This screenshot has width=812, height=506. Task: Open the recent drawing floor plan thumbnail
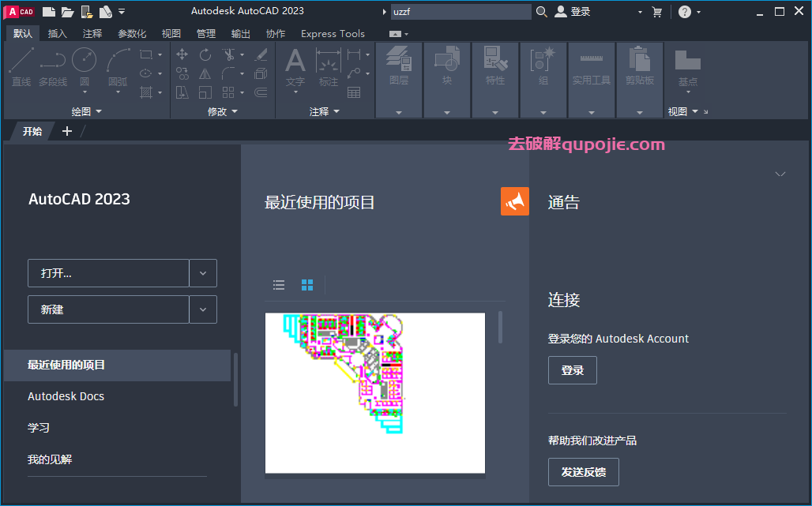(x=375, y=393)
